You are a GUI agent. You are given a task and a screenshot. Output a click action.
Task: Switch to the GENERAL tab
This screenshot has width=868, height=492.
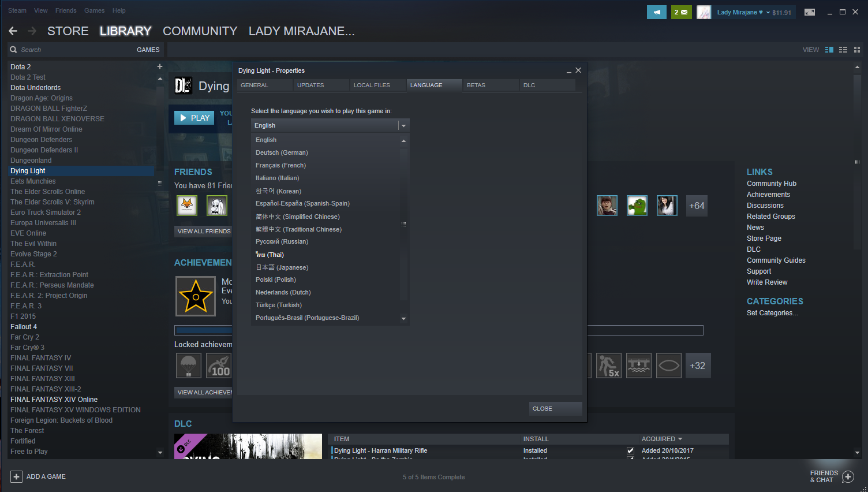[x=264, y=85]
